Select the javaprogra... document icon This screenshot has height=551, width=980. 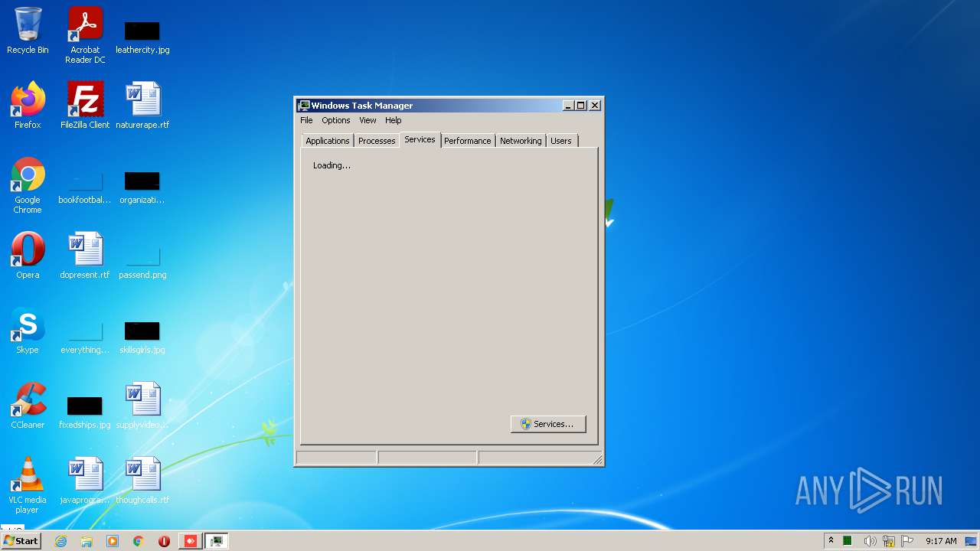tap(85, 481)
